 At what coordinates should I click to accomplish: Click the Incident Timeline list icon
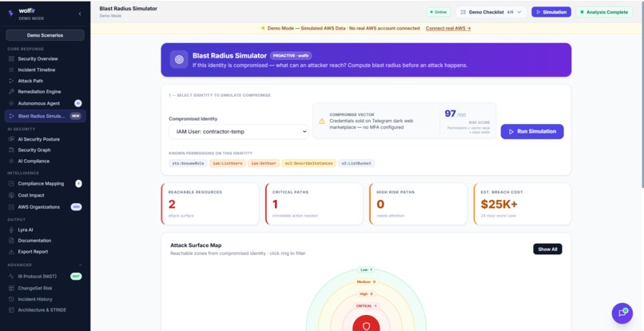click(x=11, y=70)
